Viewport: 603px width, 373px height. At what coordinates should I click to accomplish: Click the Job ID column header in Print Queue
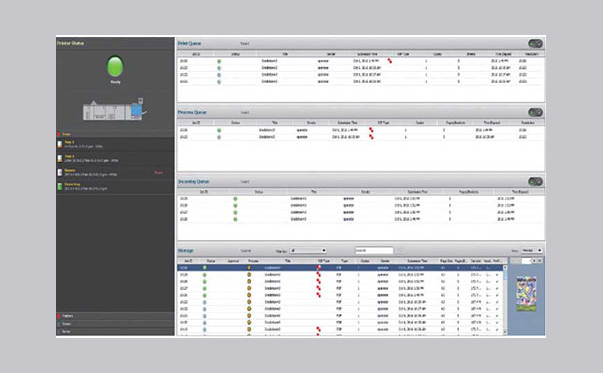pos(196,54)
